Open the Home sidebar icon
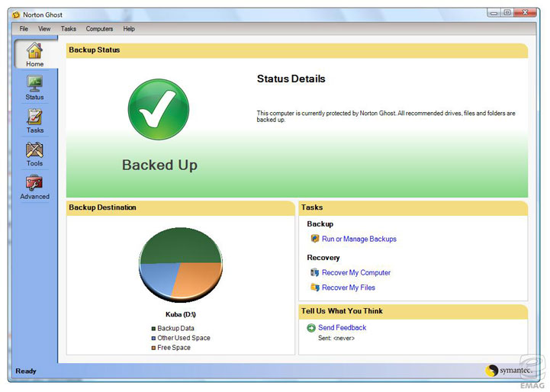The image size is (550, 392). 34,50
